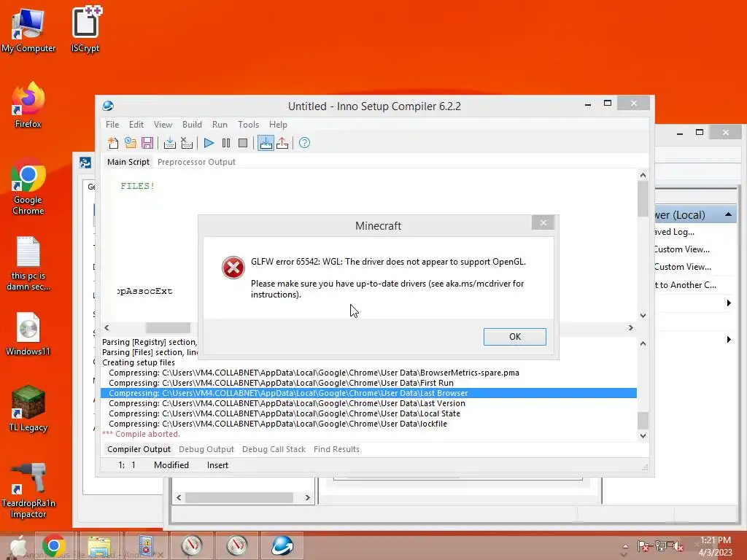Screen dimensions: 747x560
Task: Click Inno Setup Compiler taskbar icon
Action: [282, 545]
